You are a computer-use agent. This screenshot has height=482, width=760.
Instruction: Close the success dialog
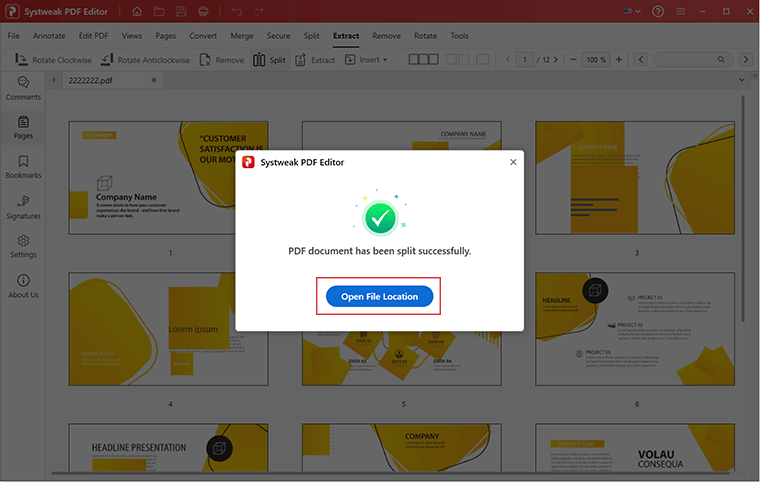coord(513,162)
